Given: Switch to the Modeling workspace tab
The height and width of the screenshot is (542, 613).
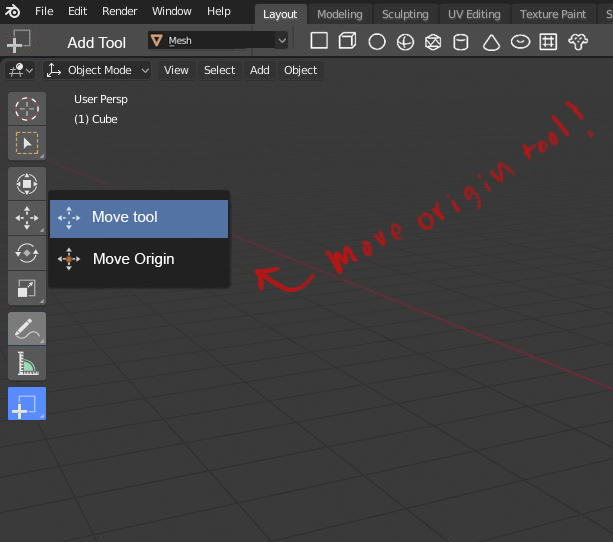Looking at the screenshot, I should click(x=340, y=14).
